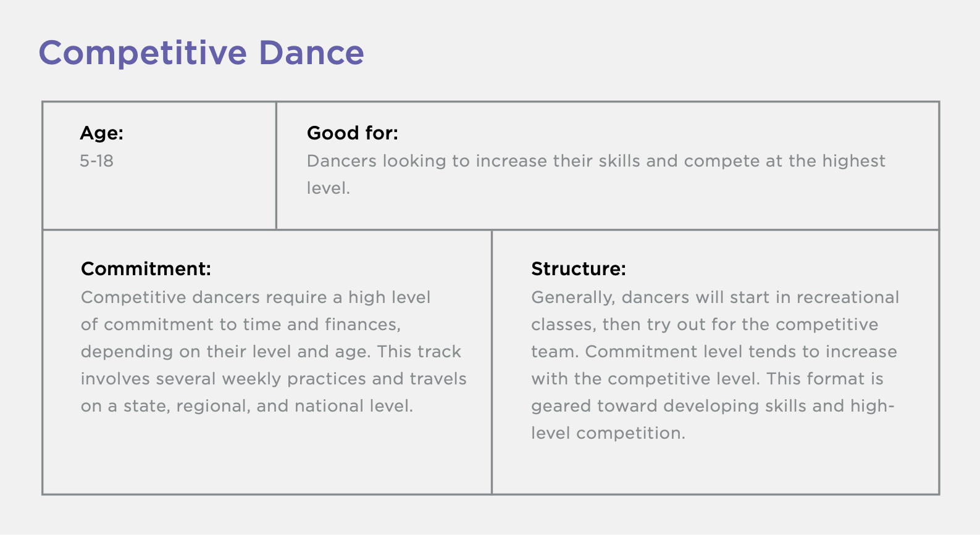Viewport: 980px width, 535px height.
Task: Click the line starting 'Generally, dancers will start'
Action: 714,297
